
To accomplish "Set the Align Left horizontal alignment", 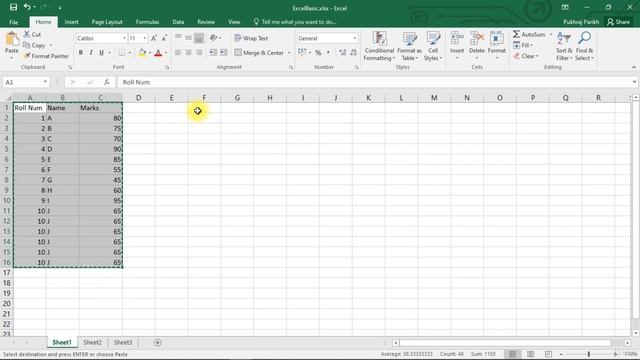I will coord(178,53).
